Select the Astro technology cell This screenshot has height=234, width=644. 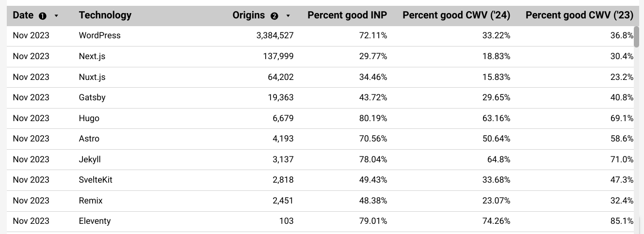click(89, 139)
